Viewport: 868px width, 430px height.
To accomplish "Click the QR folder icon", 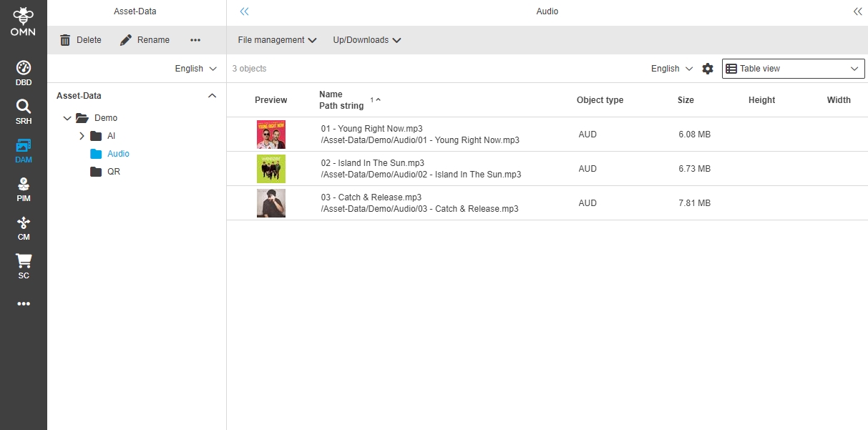I will click(96, 171).
